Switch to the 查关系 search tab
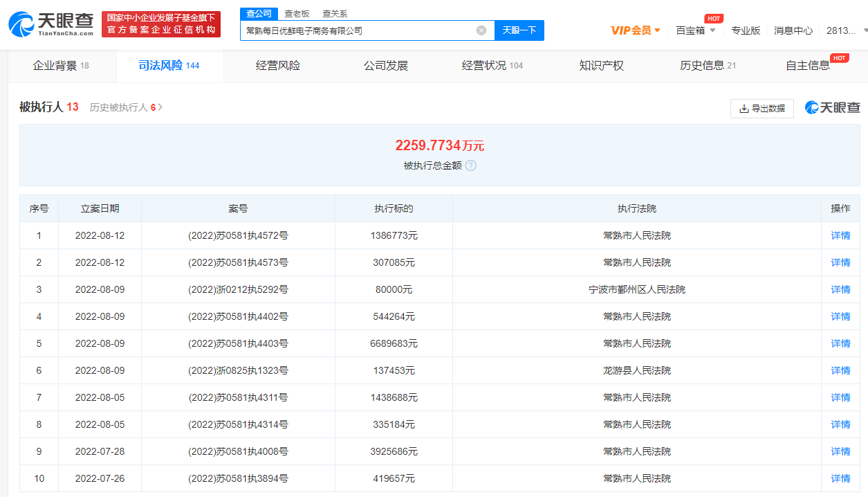The height and width of the screenshot is (497, 868). 335,14
